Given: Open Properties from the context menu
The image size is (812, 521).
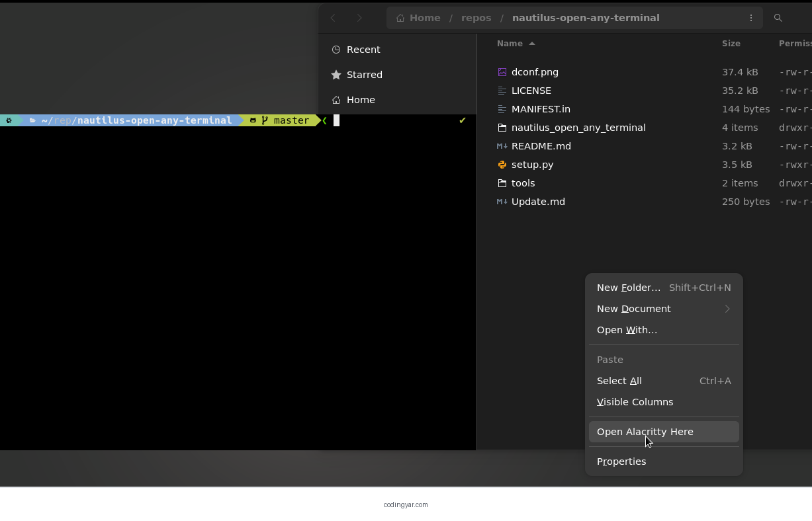Looking at the screenshot, I should pos(664,461).
